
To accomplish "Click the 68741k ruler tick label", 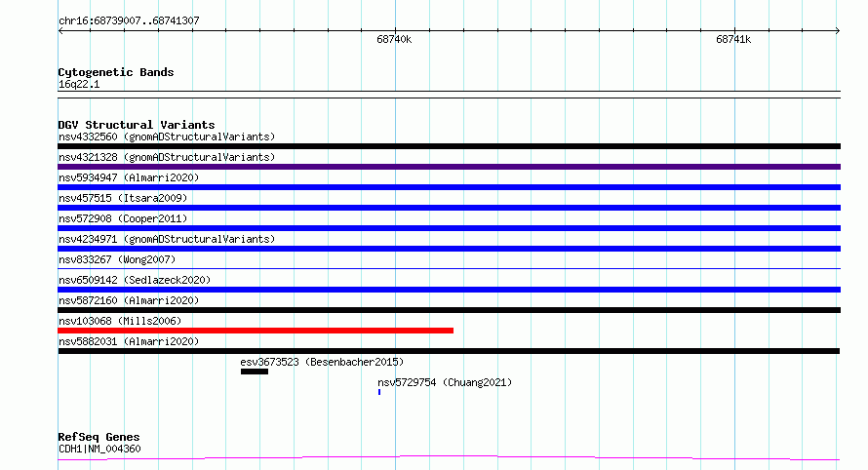I will click(733, 39).
